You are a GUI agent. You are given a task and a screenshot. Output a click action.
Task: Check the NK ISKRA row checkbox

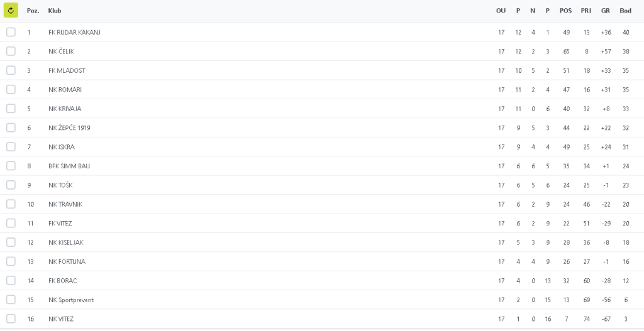tap(11, 147)
